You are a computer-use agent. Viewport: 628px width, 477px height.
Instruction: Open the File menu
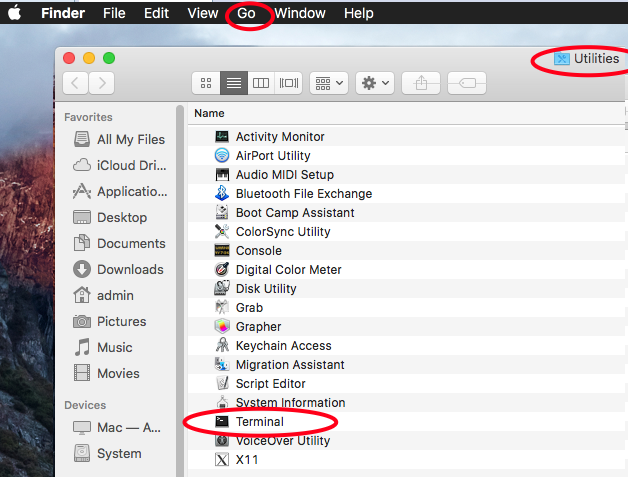click(x=114, y=13)
